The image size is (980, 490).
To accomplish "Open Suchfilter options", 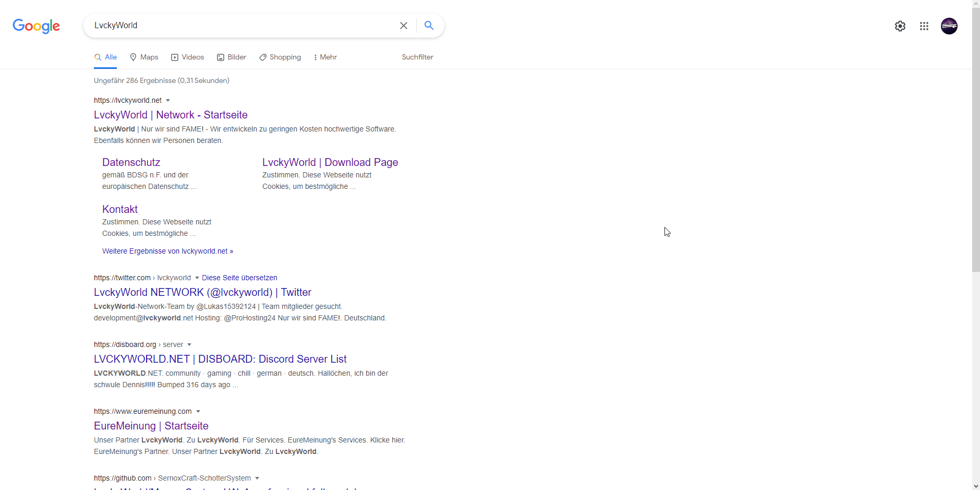I will coord(417,57).
